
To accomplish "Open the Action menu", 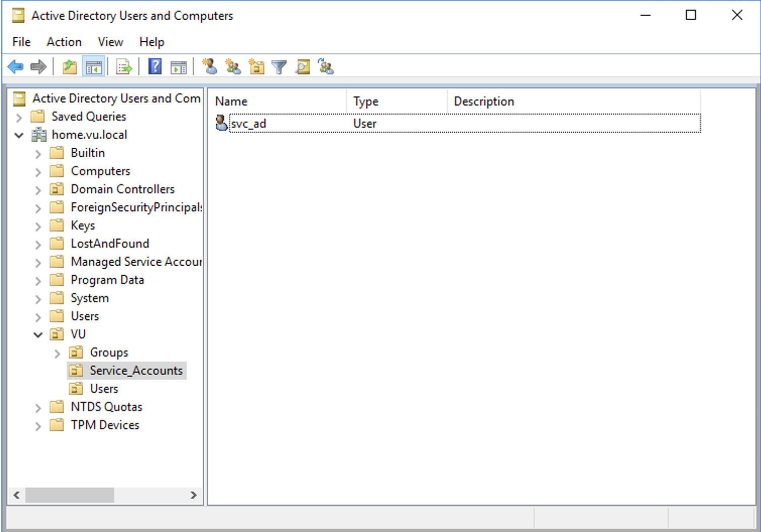I will point(64,42).
